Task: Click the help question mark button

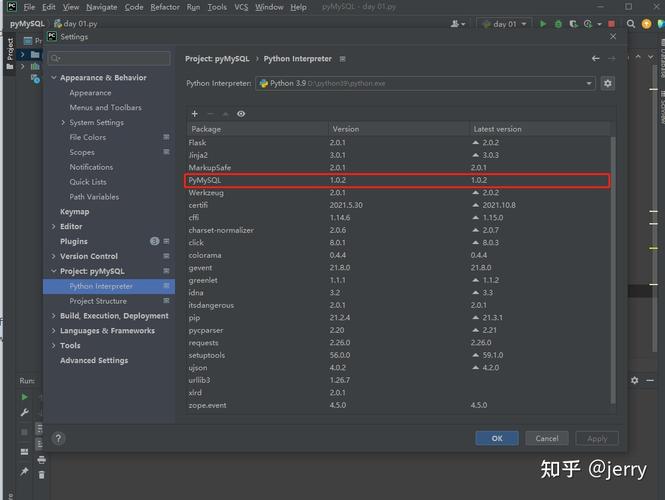Action: [x=59, y=438]
